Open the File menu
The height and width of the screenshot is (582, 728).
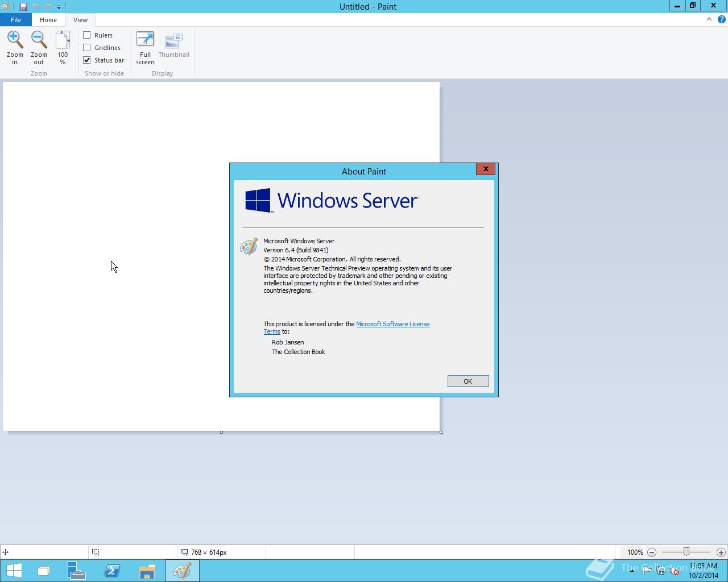[16, 20]
